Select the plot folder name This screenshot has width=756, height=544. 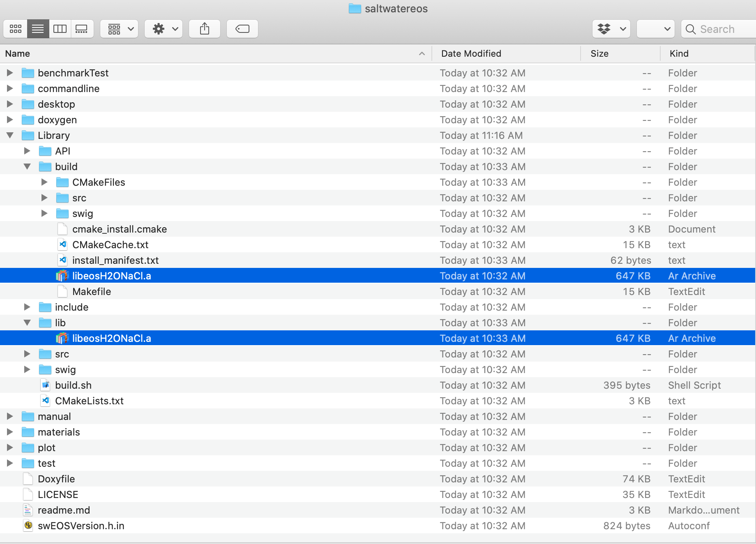(46, 448)
